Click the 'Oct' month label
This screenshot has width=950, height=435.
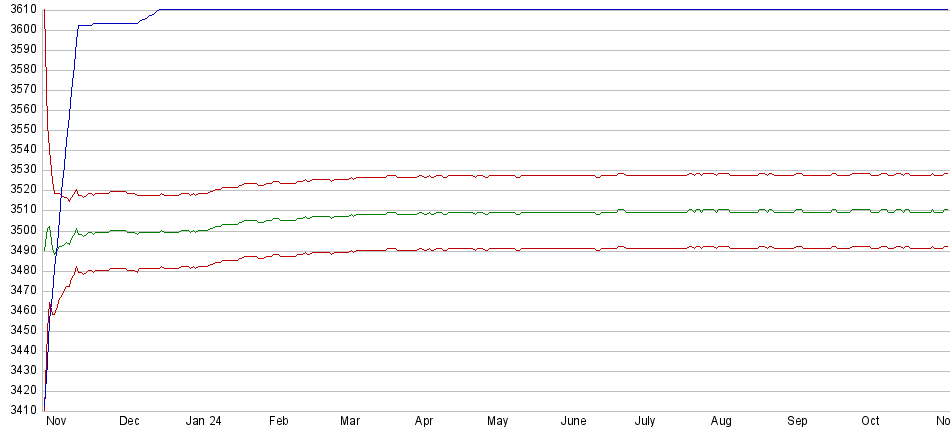click(871, 422)
